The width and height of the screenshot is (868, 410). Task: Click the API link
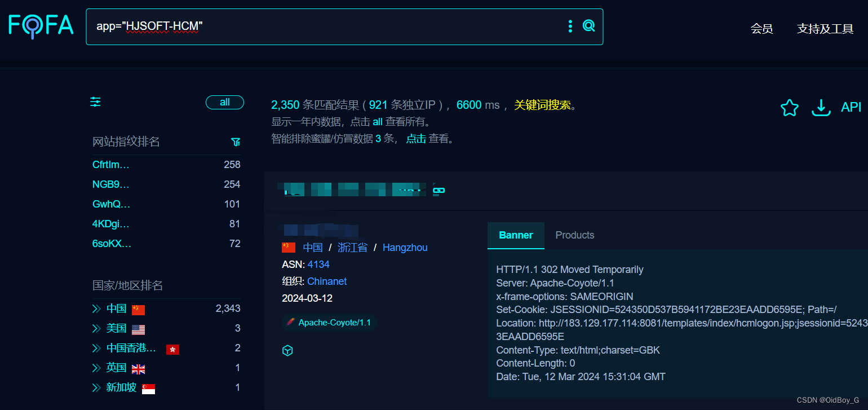[x=851, y=107]
